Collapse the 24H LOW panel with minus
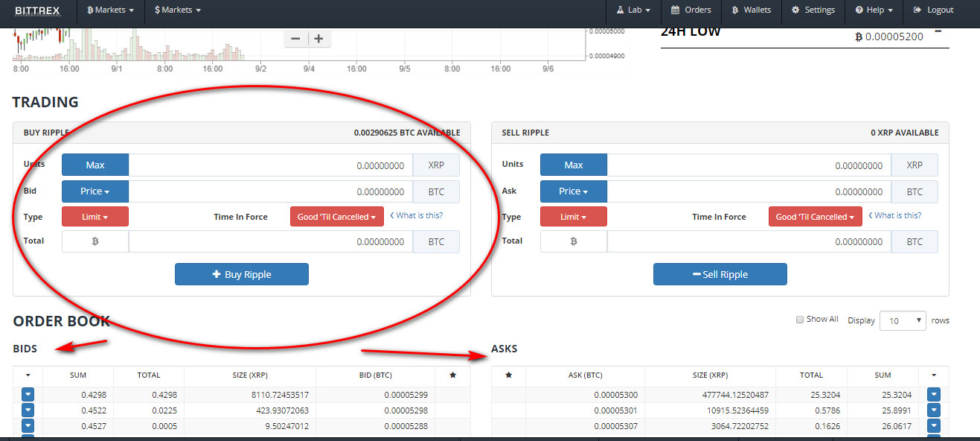Image resolution: width=980 pixels, height=441 pixels. [938, 31]
